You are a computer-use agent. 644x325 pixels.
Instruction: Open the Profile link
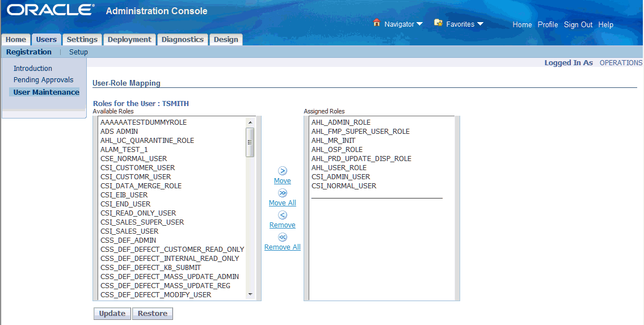(548, 24)
